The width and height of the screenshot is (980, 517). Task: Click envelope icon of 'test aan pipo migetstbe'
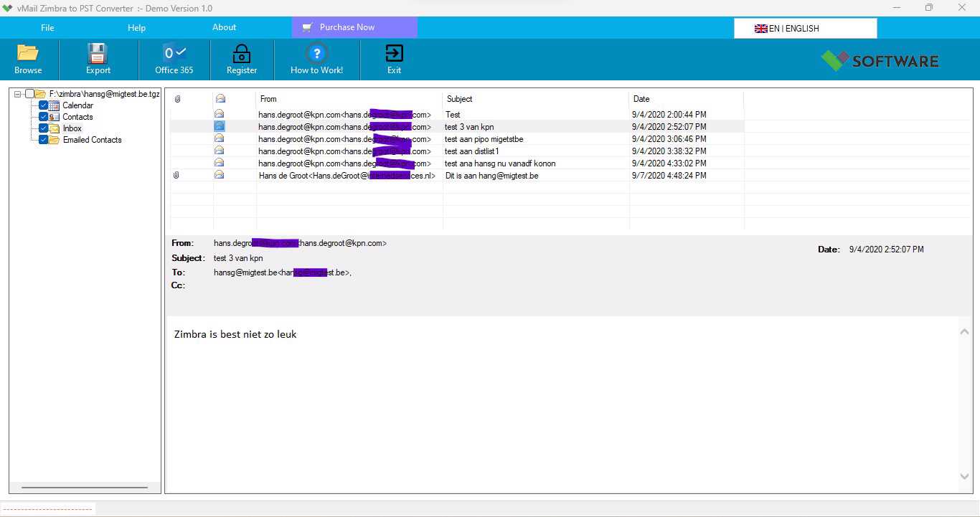tap(220, 138)
